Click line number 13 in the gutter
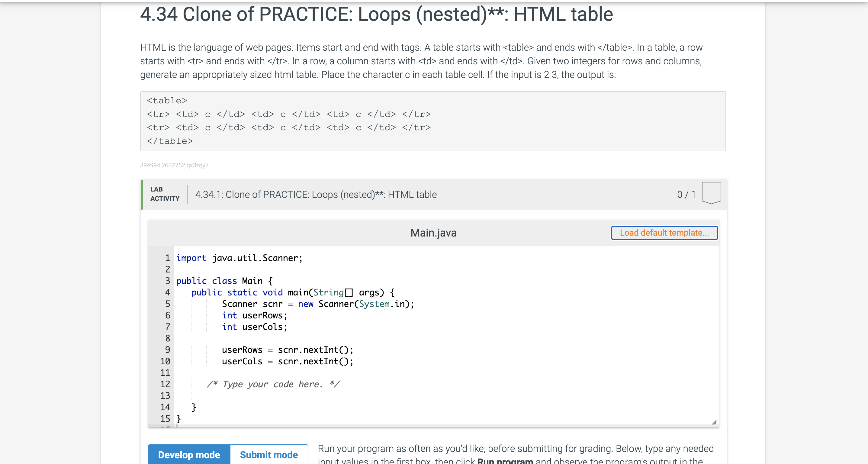 165,396
